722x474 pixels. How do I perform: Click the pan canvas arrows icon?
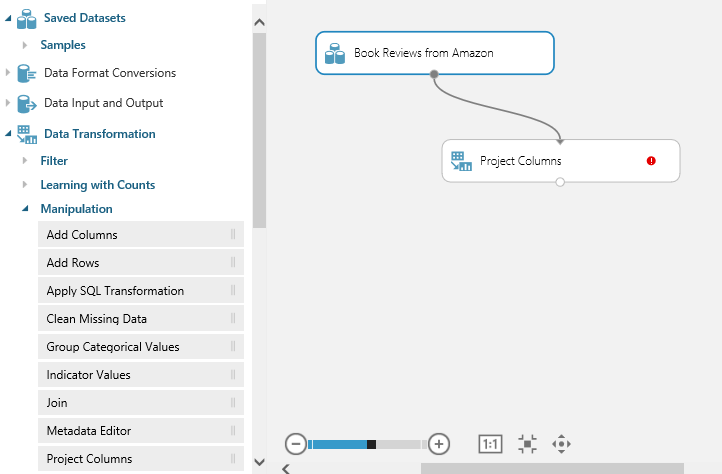(x=561, y=444)
